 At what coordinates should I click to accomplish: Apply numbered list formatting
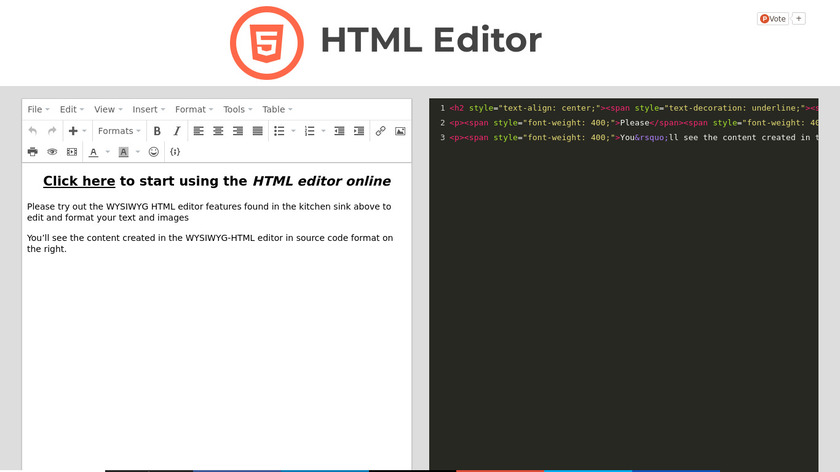pos(309,131)
